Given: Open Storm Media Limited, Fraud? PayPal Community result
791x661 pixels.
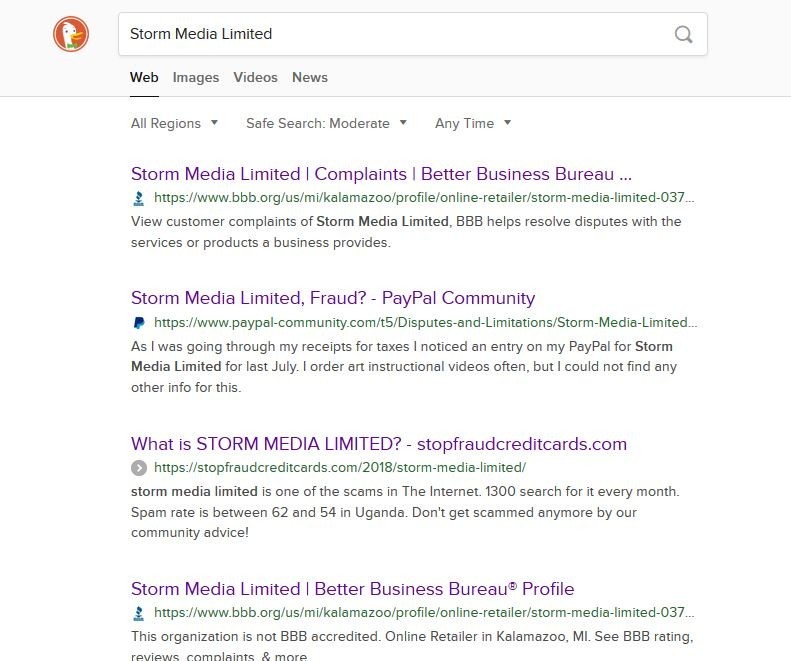Looking at the screenshot, I should [x=333, y=298].
